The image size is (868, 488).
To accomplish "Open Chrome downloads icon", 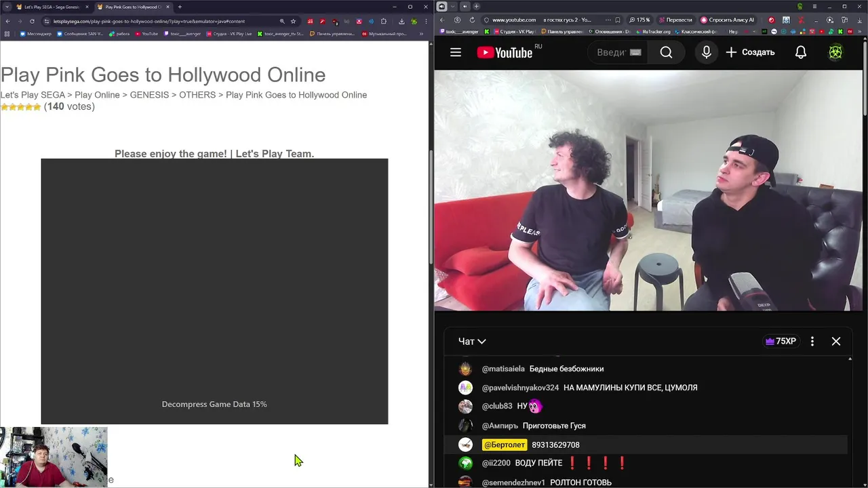I will [401, 21].
